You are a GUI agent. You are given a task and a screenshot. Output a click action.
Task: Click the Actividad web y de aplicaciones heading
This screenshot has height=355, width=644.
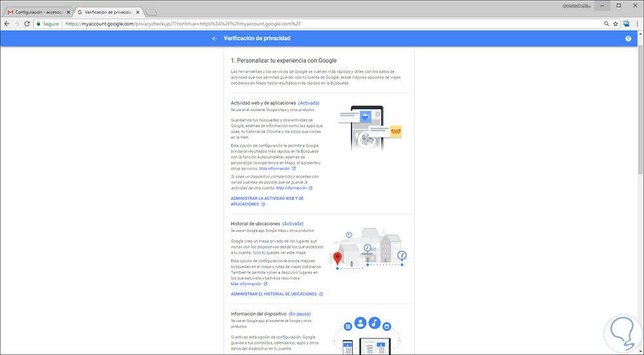263,103
